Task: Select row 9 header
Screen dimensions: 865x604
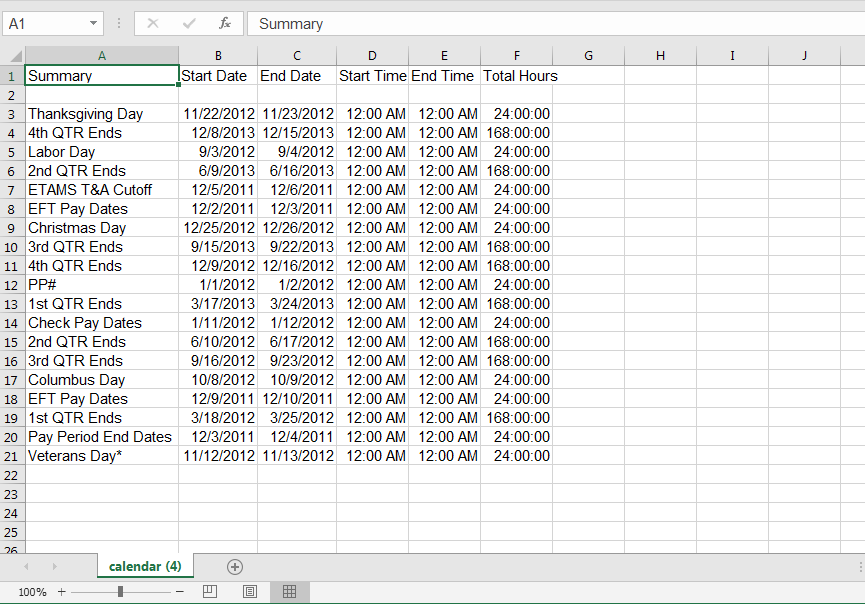Action: pos(11,227)
